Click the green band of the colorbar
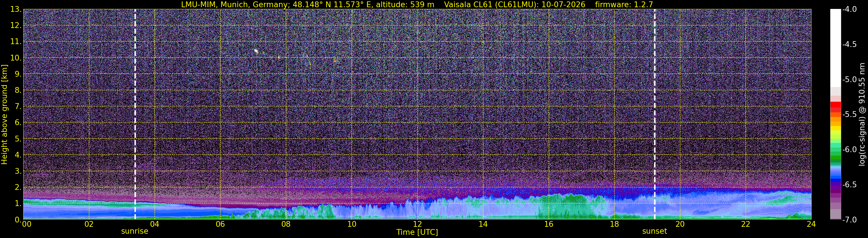The image size is (868, 238). pyautogui.click(x=836, y=158)
